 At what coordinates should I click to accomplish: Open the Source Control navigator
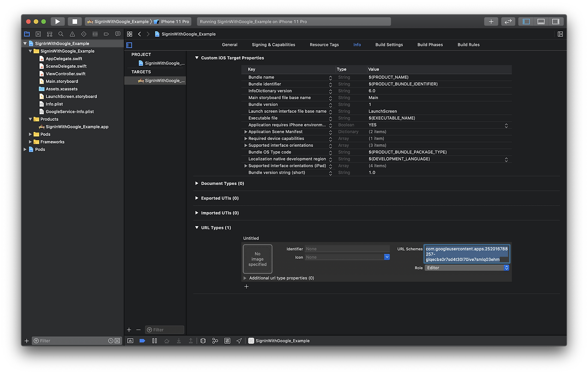click(38, 34)
